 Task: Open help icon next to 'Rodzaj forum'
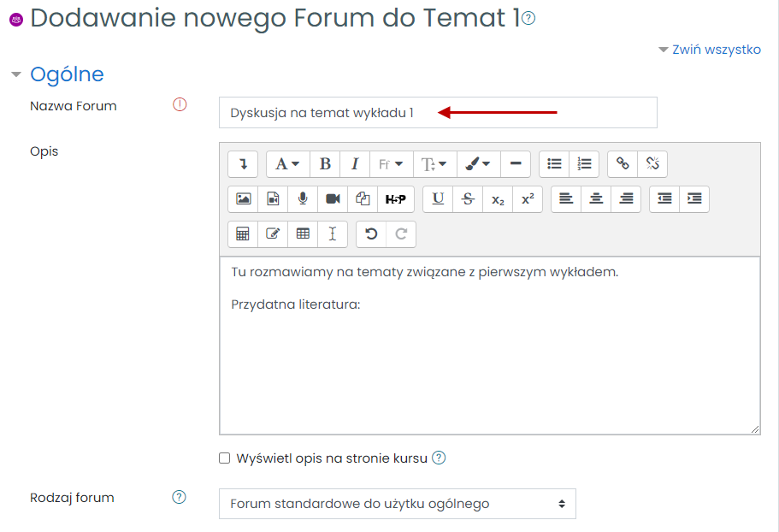[180, 497]
